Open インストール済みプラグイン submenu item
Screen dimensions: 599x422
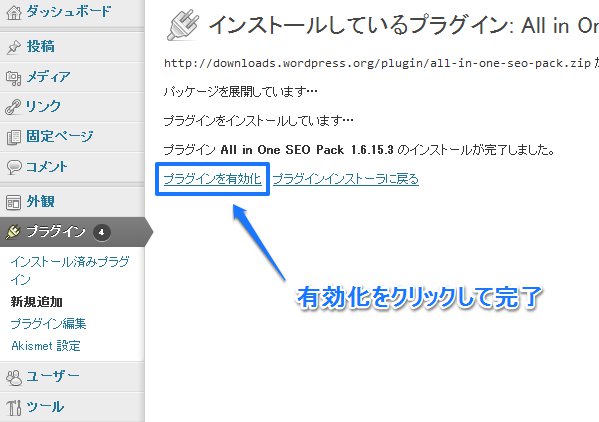point(70,270)
